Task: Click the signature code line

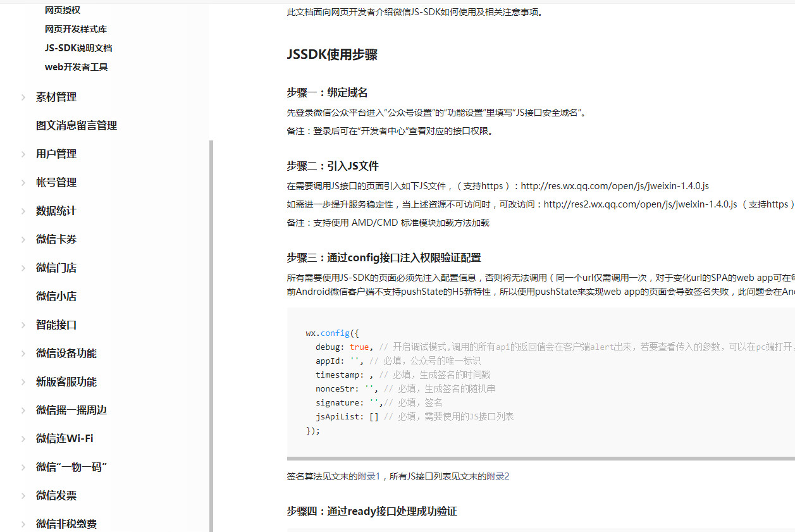Action: pyautogui.click(x=379, y=403)
